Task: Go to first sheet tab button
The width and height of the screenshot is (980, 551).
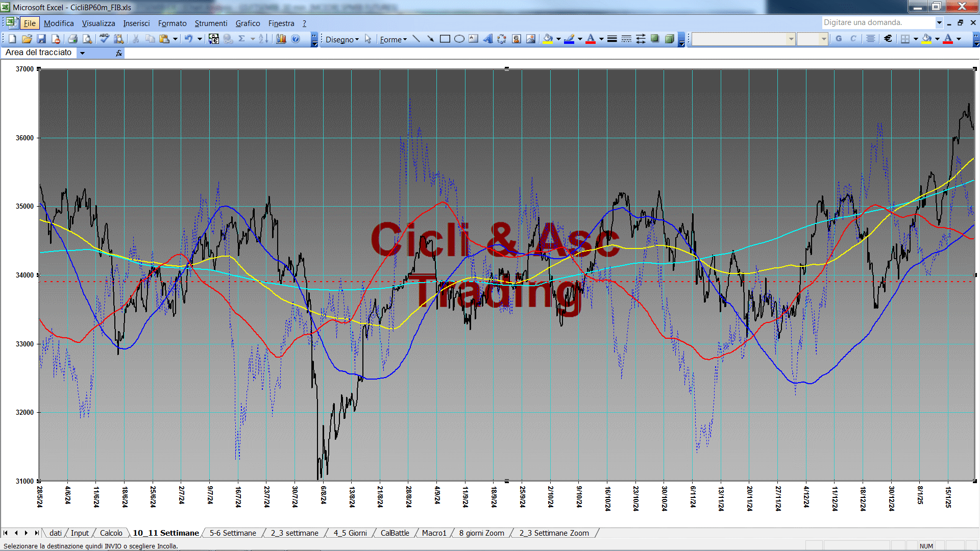Action: pos(6,533)
